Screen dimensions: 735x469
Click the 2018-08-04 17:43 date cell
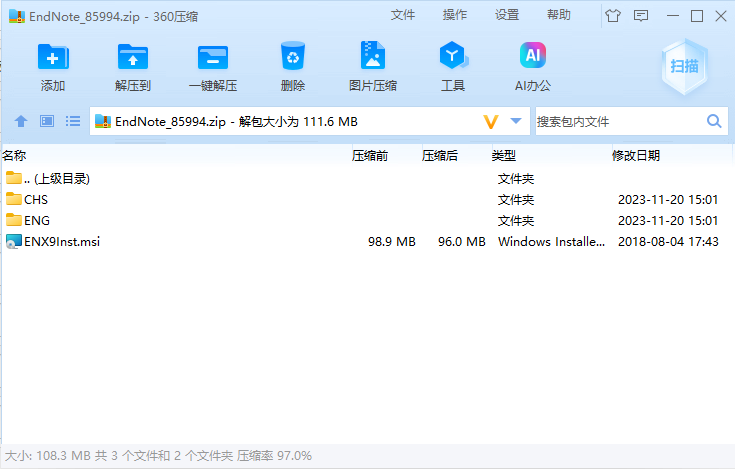[668, 242]
